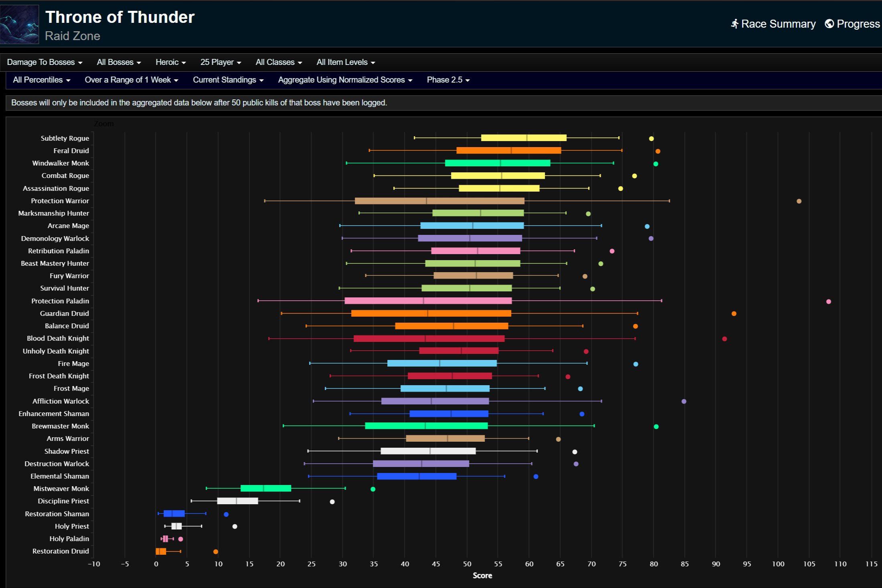Click the Protection Paladin pink outlier dot
882x588 pixels.
[828, 301]
